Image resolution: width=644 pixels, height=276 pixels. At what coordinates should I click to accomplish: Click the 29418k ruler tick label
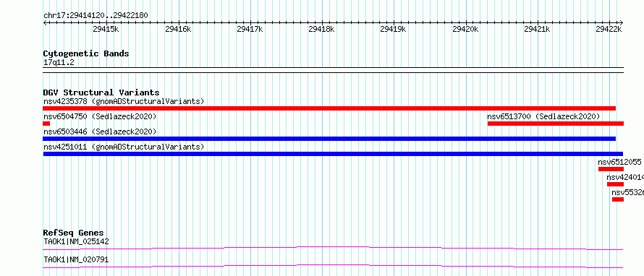coord(321,29)
